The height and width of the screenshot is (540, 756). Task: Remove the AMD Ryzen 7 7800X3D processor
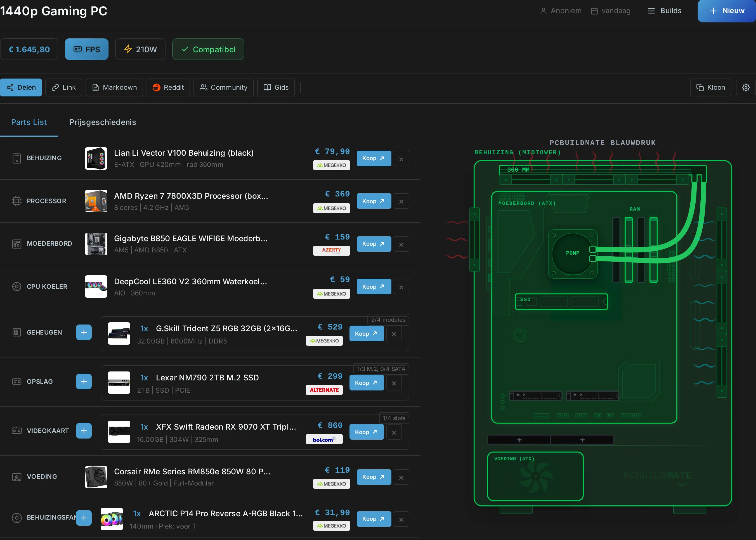pos(401,202)
